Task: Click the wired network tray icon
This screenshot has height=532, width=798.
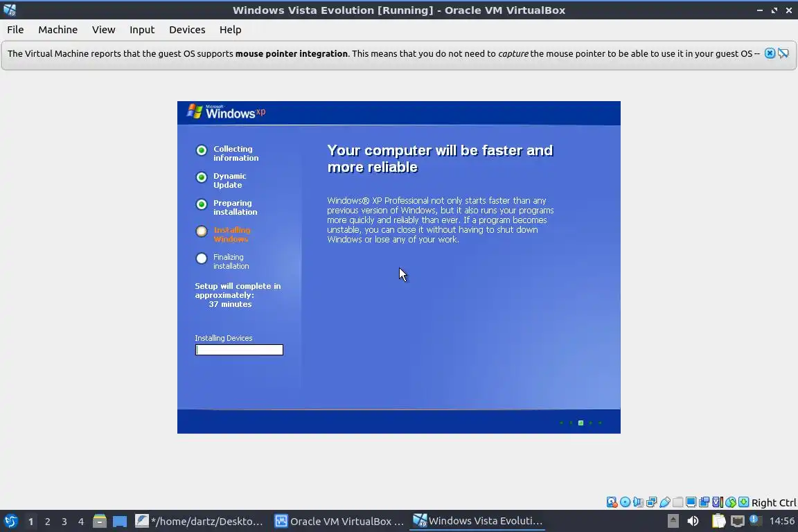Action: pos(738,521)
